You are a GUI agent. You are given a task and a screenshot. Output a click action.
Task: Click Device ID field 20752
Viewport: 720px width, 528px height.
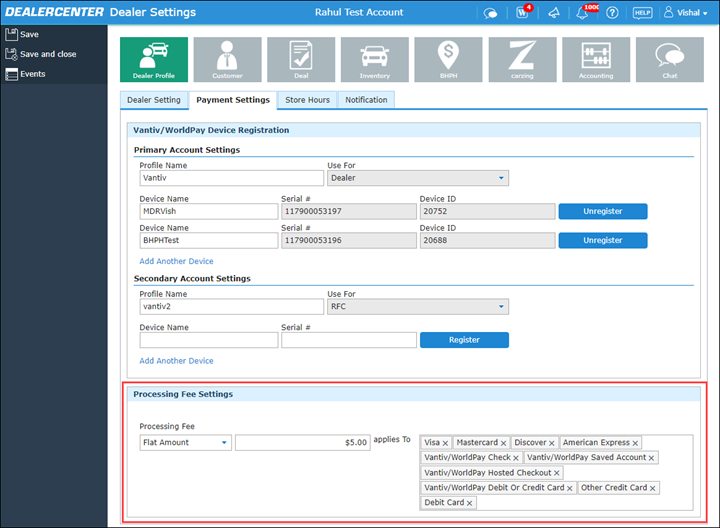[487, 212]
